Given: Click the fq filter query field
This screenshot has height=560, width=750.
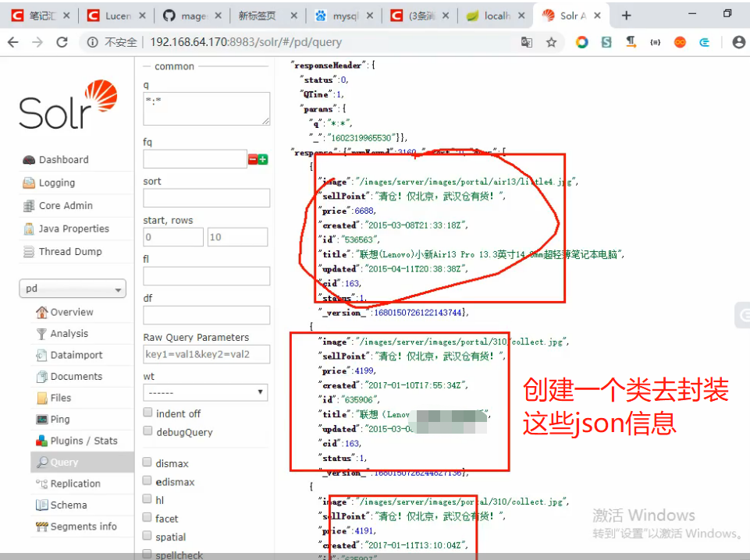Looking at the screenshot, I should (194, 158).
